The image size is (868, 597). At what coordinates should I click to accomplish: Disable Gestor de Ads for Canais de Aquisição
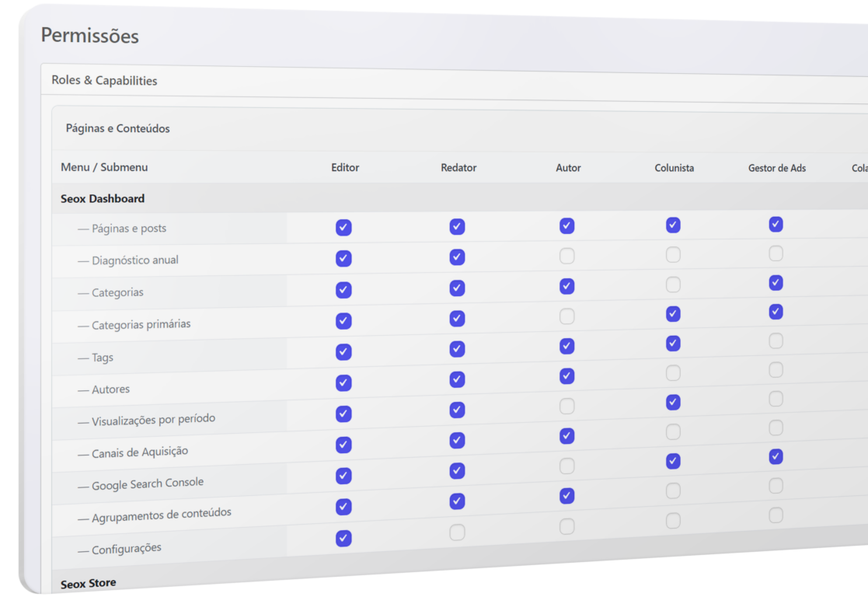tap(776, 457)
